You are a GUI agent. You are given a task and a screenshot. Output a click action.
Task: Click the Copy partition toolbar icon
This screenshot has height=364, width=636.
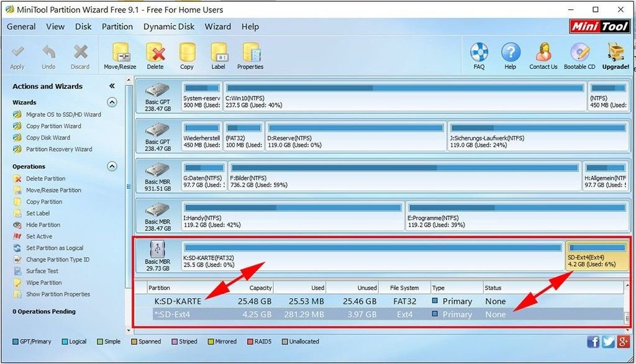point(186,53)
